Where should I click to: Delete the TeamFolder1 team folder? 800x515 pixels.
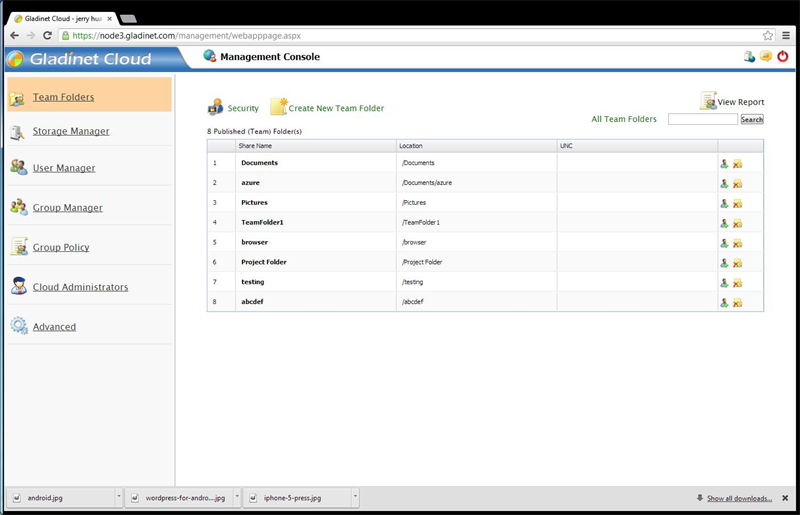pos(737,224)
